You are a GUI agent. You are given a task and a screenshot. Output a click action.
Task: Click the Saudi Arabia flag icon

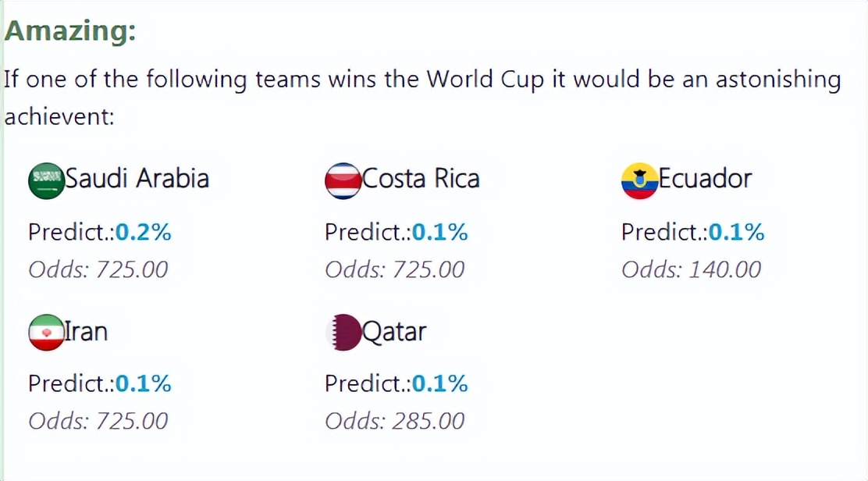46,180
